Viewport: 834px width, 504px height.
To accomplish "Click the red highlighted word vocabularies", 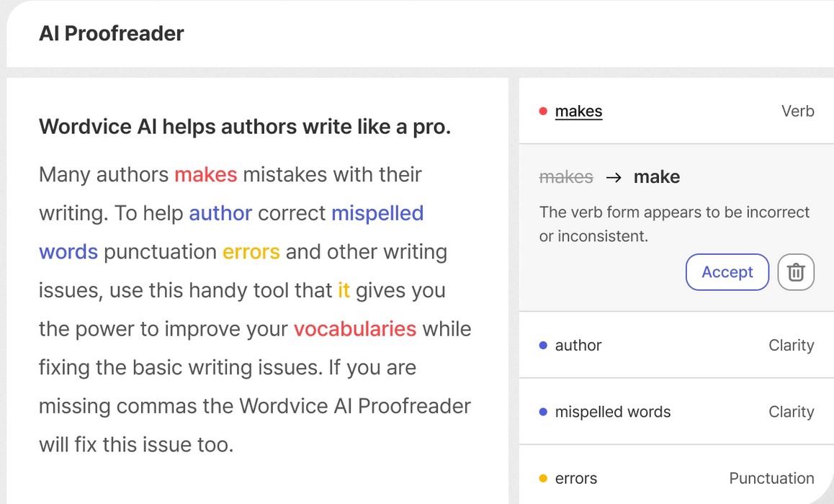I will (354, 329).
